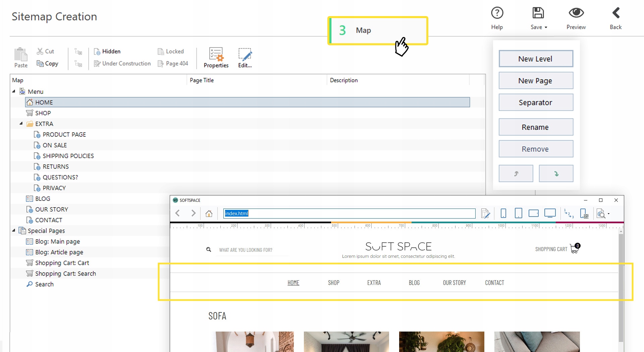
Task: Move page up with arrow button
Action: coord(516,173)
